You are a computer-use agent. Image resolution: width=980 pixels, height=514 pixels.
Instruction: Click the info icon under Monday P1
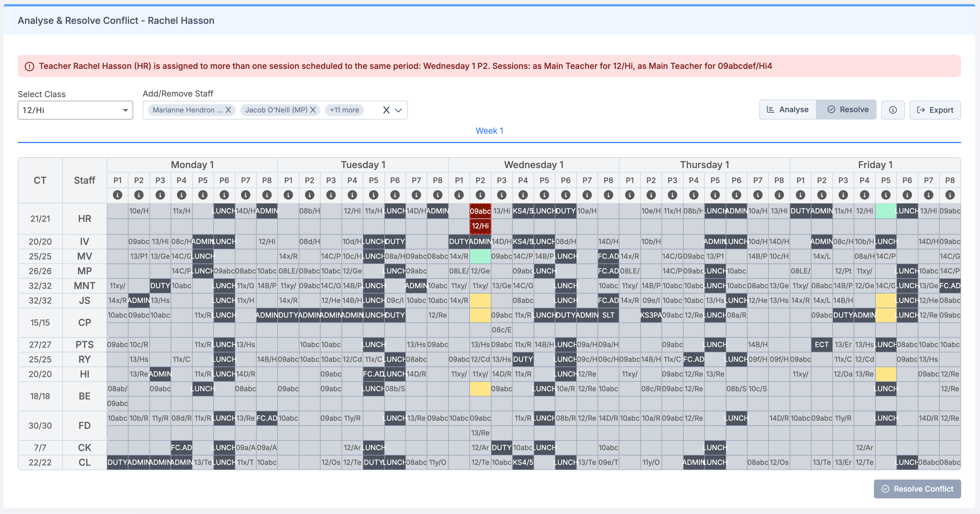pyautogui.click(x=118, y=195)
